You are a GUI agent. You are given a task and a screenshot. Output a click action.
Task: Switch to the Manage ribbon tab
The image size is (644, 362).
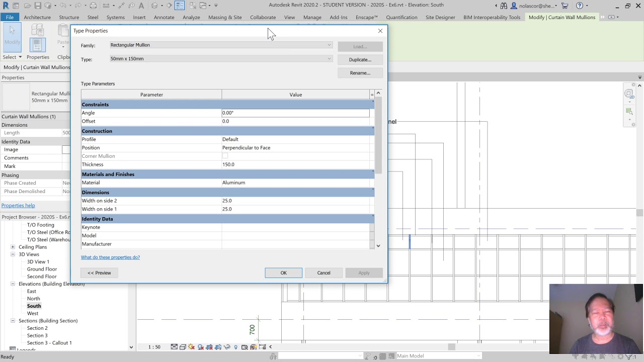[x=312, y=17]
